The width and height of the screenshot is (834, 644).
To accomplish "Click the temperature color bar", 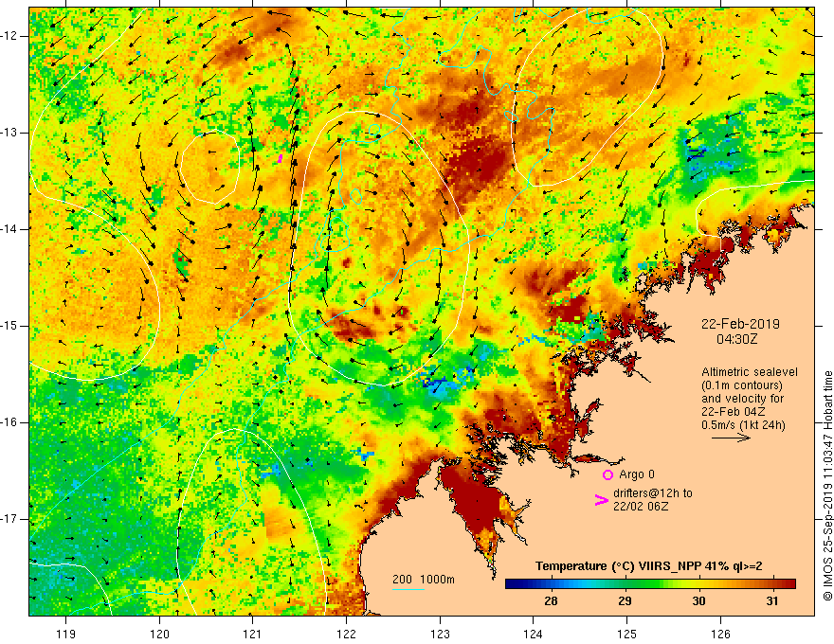I will (x=650, y=584).
